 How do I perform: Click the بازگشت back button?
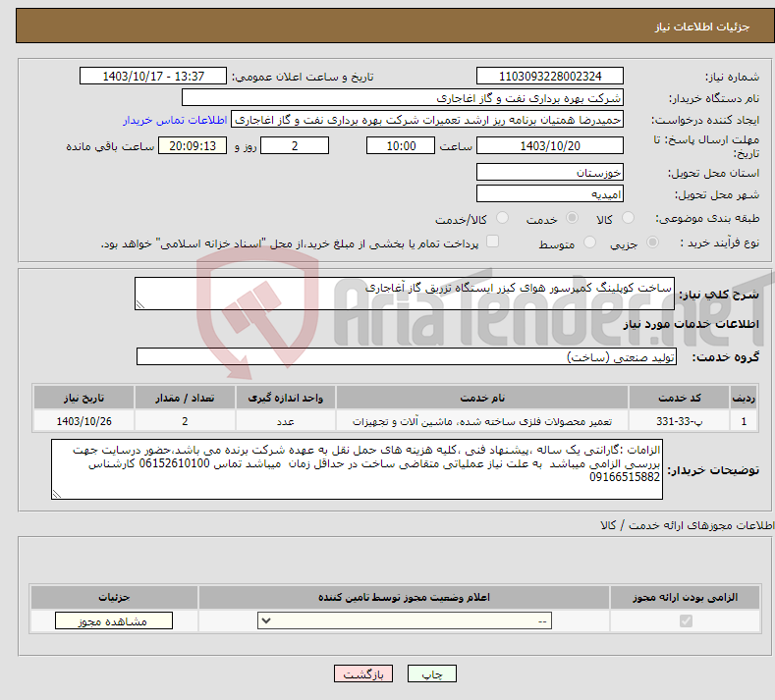tap(363, 673)
